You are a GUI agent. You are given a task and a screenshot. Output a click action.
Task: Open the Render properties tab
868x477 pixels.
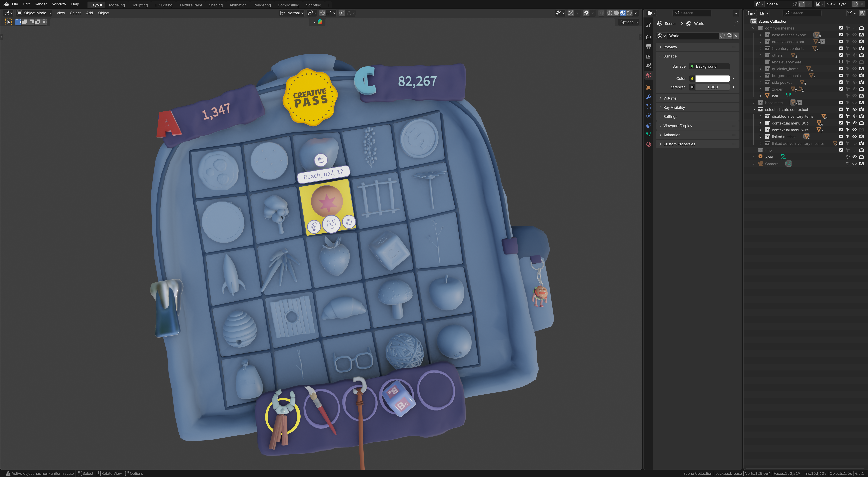click(649, 37)
